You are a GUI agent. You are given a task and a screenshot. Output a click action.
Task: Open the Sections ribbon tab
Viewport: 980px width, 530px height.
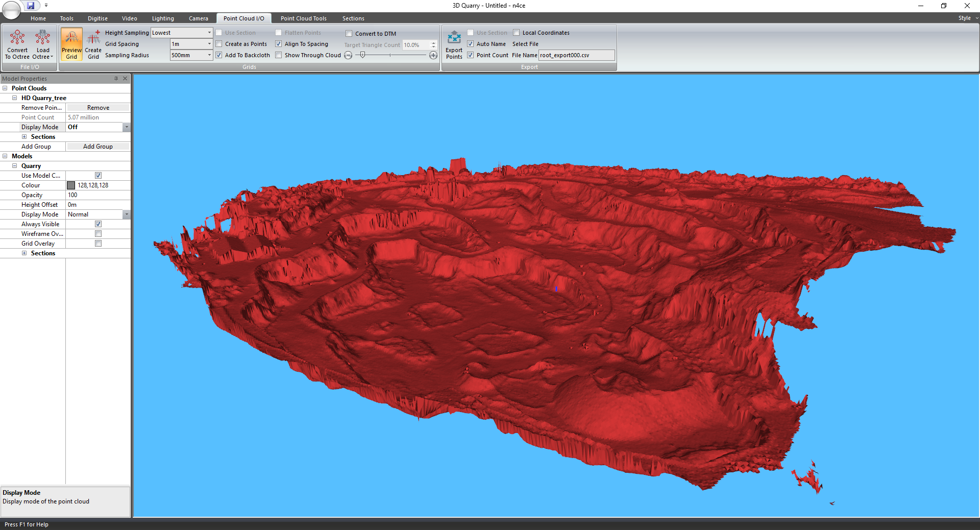pyautogui.click(x=353, y=18)
